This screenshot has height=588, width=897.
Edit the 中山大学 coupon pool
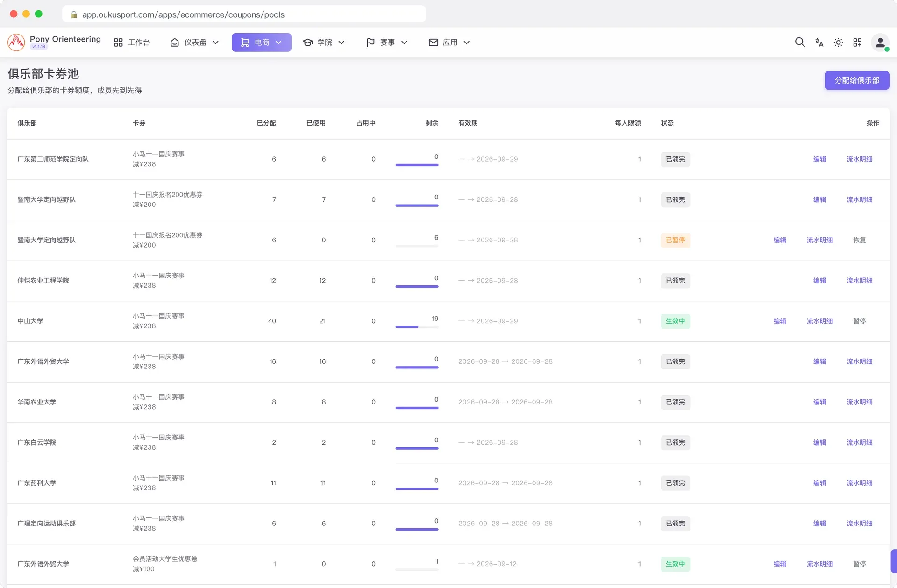[780, 321]
